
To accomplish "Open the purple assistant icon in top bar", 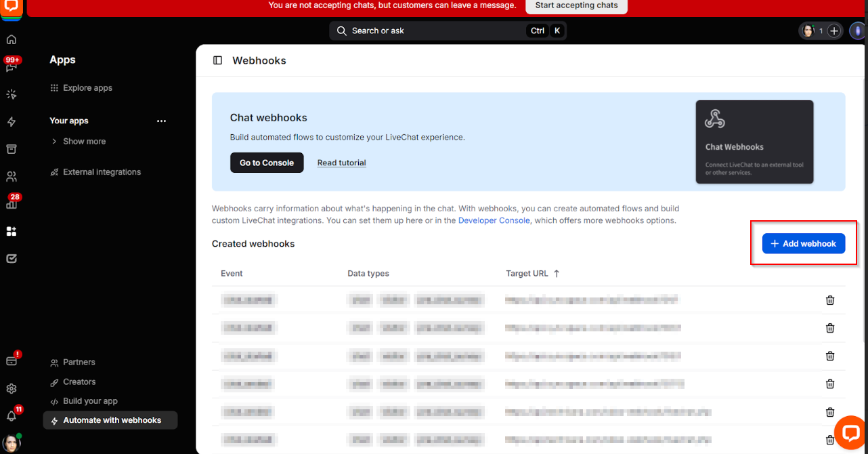I will (856, 30).
